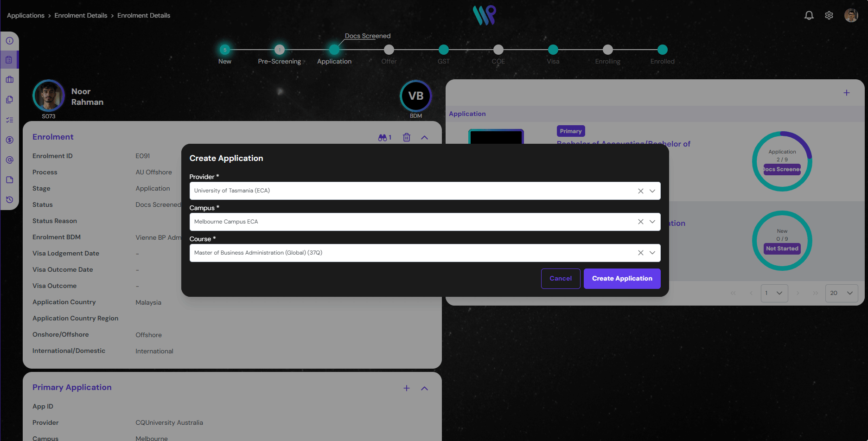
Task: Select the Pre-Screening stage step
Action: [x=279, y=50]
